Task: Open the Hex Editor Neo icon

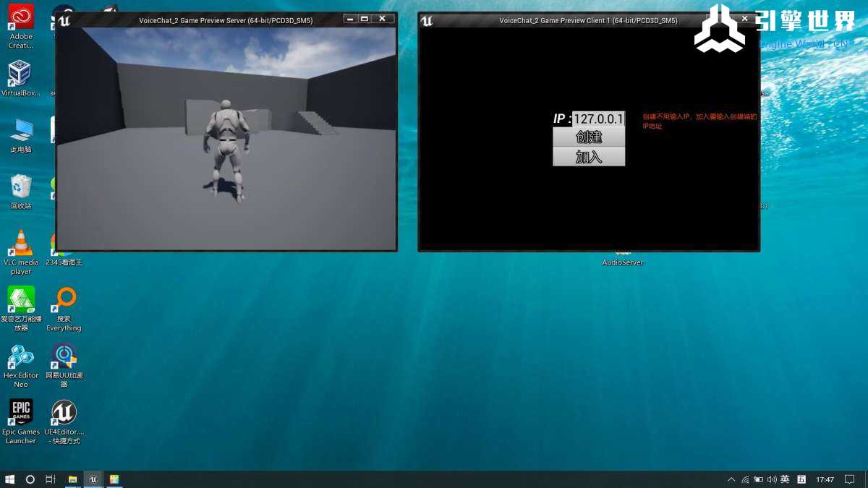Action: click(x=21, y=357)
